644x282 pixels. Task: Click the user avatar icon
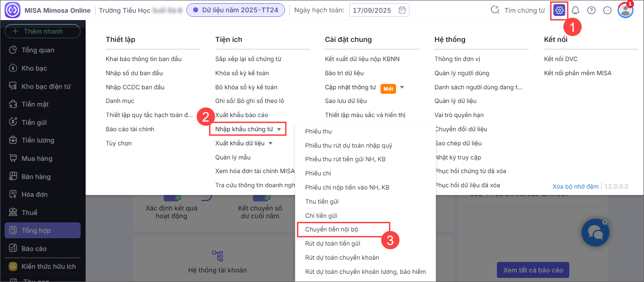(x=625, y=10)
